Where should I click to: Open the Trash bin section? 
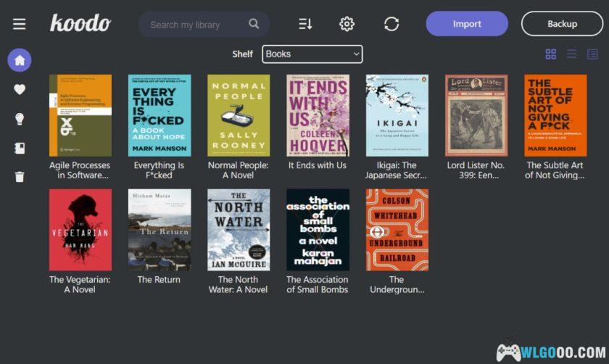pyautogui.click(x=20, y=177)
